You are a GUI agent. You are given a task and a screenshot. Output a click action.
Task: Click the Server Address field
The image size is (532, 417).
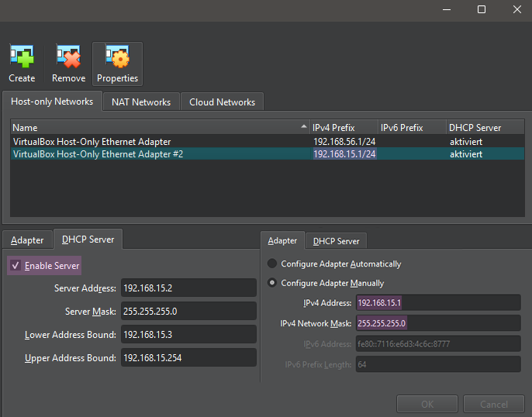coord(188,288)
